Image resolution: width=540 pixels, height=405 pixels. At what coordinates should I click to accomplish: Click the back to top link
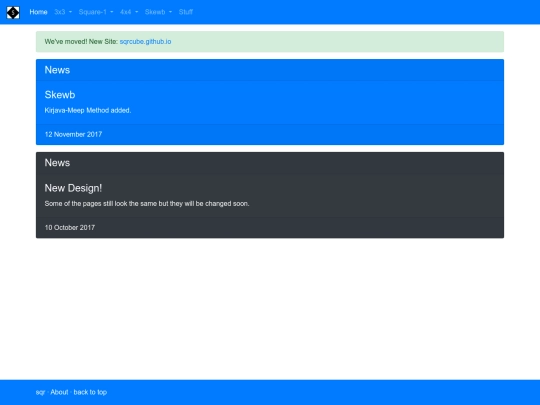coord(90,392)
